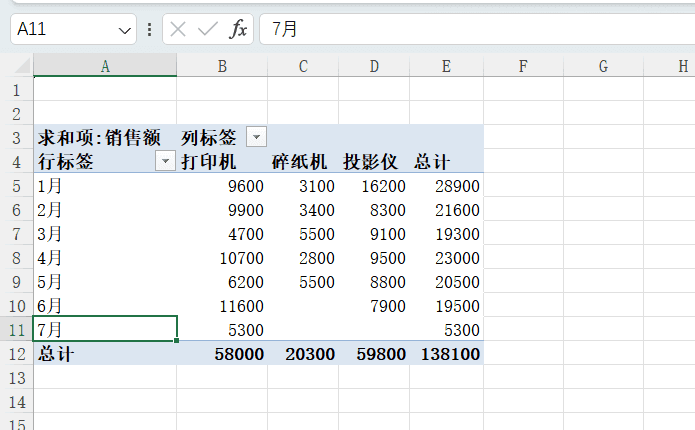Select the 2月 row label
The height and width of the screenshot is (430, 695).
tap(105, 210)
